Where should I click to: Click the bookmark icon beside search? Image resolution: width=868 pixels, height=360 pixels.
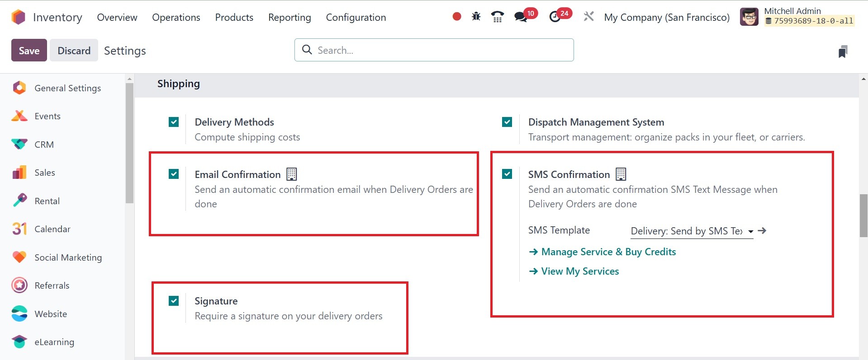pos(843,51)
